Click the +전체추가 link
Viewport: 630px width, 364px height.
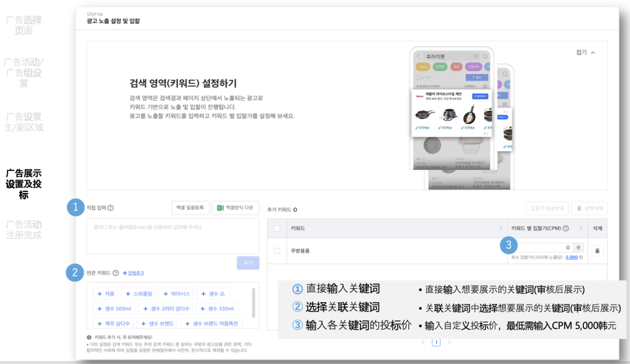tap(134, 273)
